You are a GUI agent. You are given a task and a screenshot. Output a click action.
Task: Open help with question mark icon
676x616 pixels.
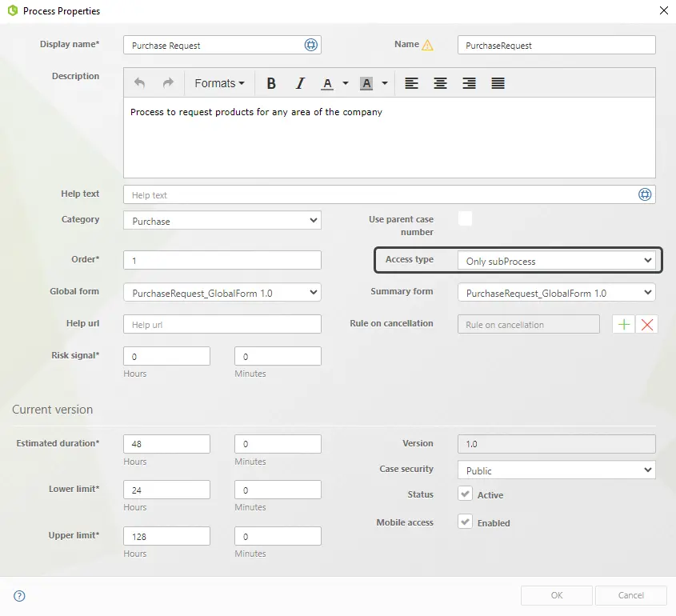pos(19,596)
